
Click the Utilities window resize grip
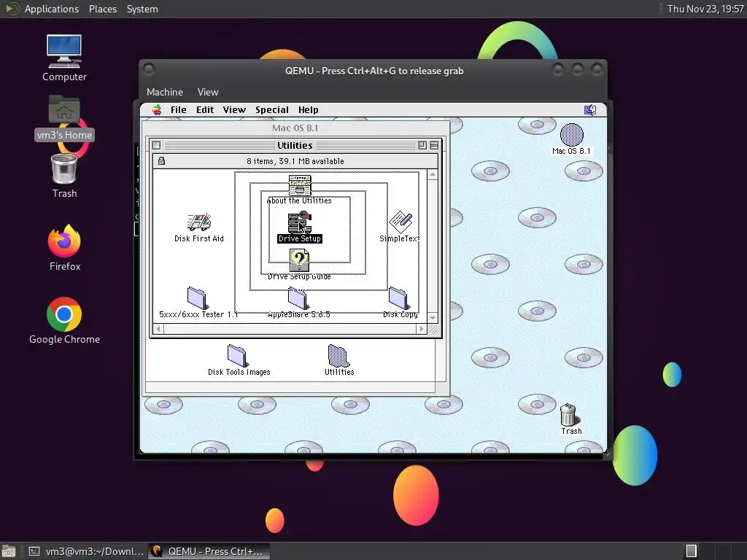tap(433, 329)
